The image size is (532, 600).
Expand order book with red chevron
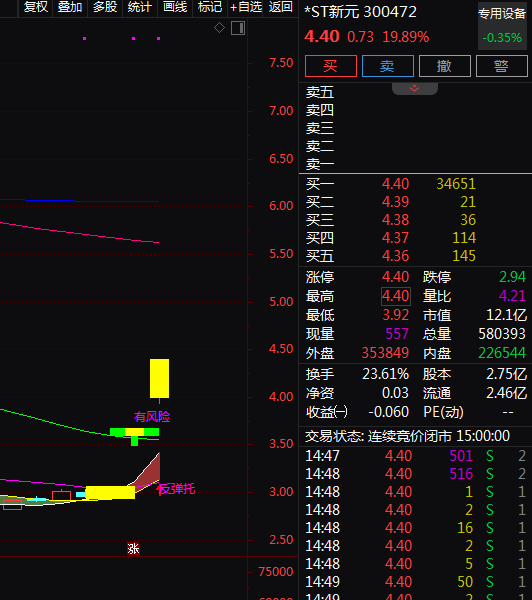click(x=415, y=89)
